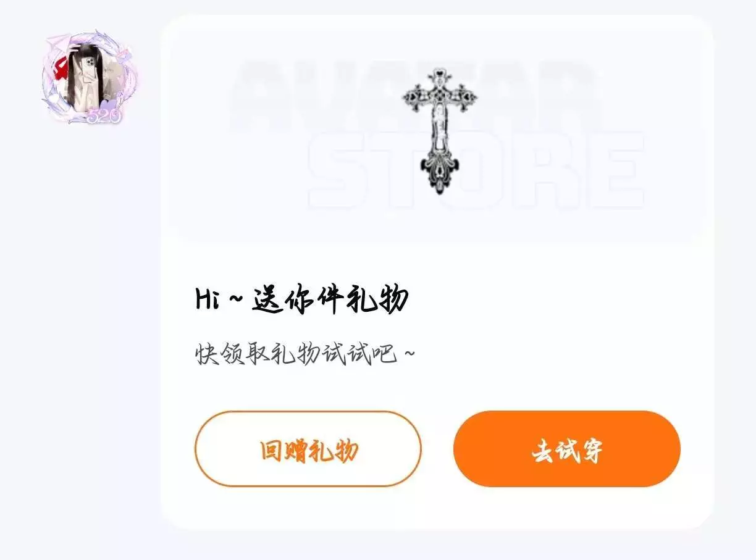
Task: Click the 快领取礼物试试吧 subtitle text
Action: (305, 355)
